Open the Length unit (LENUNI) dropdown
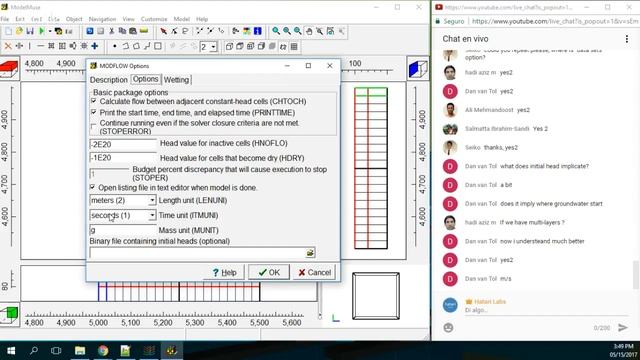 click(152, 200)
